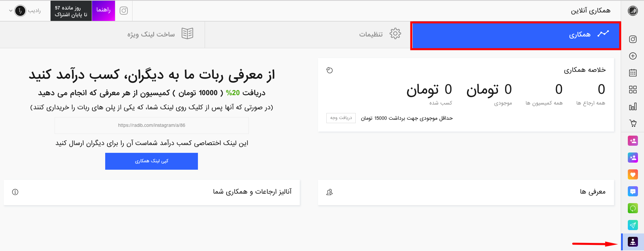
Task: Select the referral link field radib.com/instagram/a/86
Action: (152, 125)
